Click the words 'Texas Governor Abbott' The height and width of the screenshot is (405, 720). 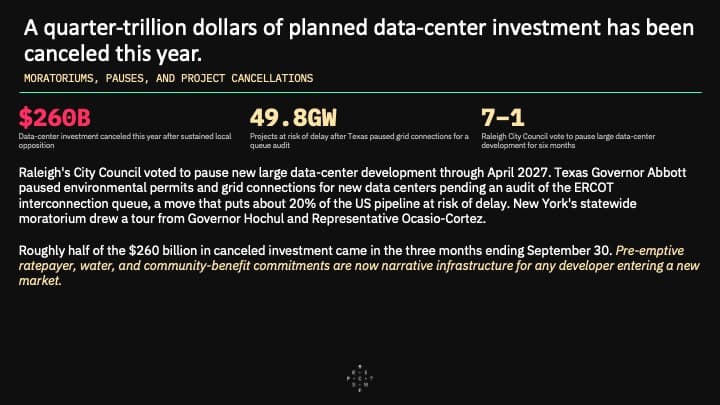pyautogui.click(x=620, y=173)
